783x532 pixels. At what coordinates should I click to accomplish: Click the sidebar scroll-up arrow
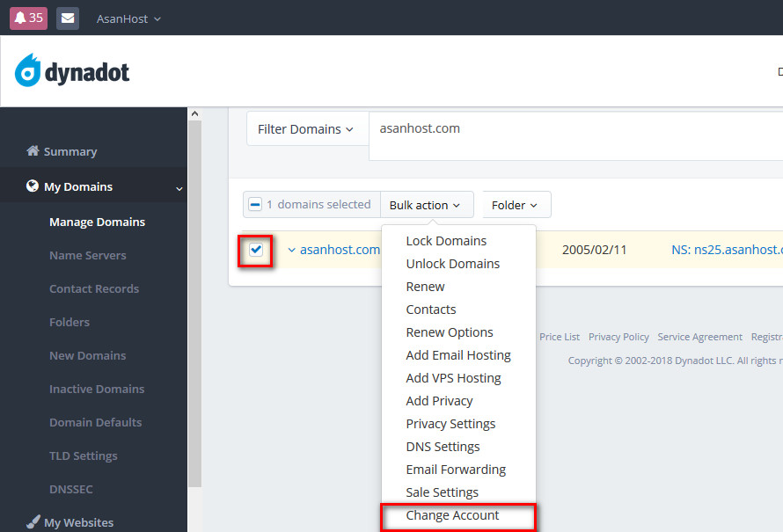[x=195, y=114]
